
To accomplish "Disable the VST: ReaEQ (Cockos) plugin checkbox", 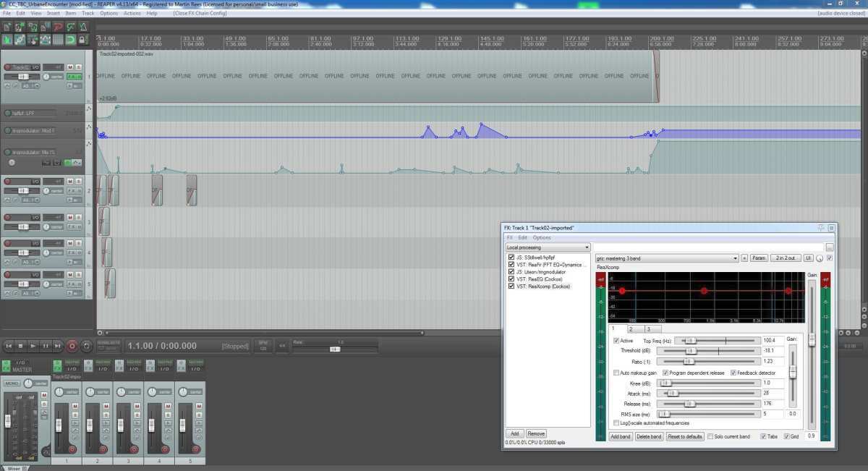I will (x=512, y=279).
